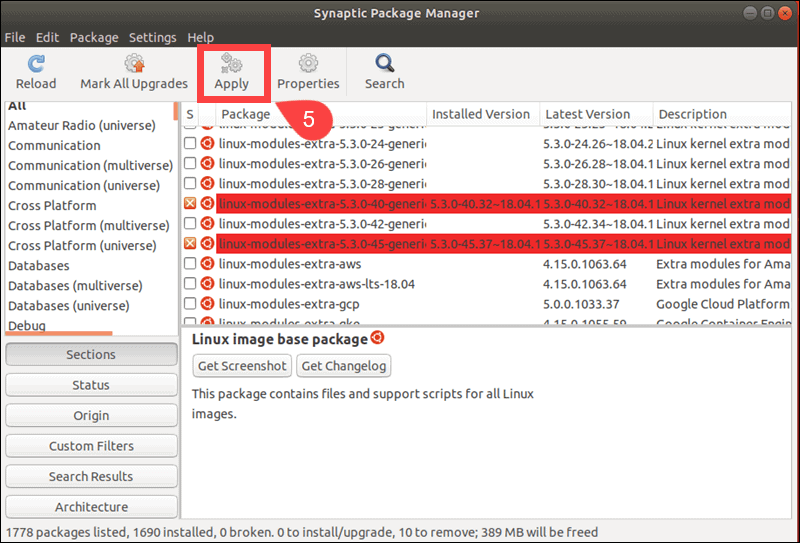
Task: Select the Cross Platform section
Action: click(53, 206)
